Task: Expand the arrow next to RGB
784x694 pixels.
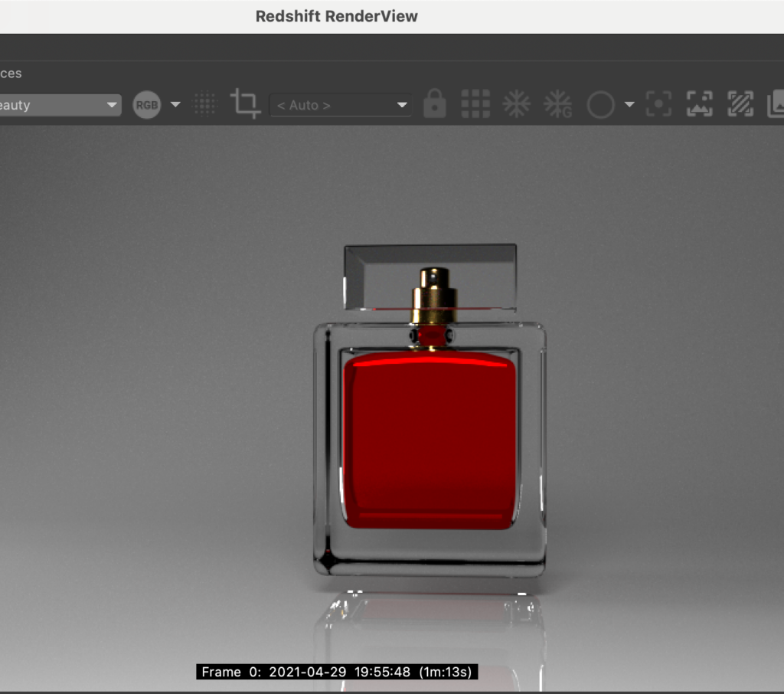Action: [x=175, y=104]
